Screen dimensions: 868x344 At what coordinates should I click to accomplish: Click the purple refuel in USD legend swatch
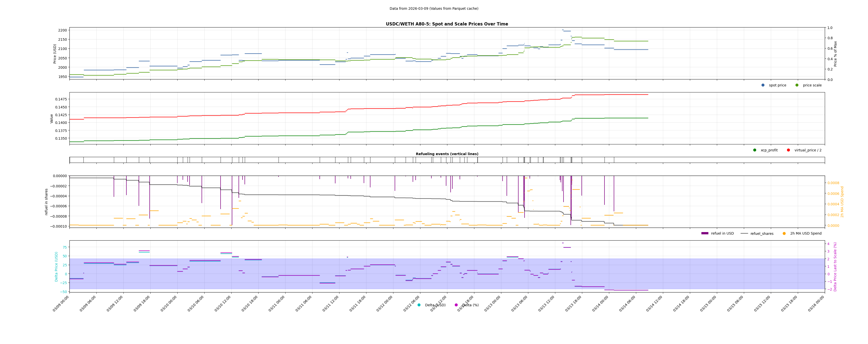[x=705, y=234]
